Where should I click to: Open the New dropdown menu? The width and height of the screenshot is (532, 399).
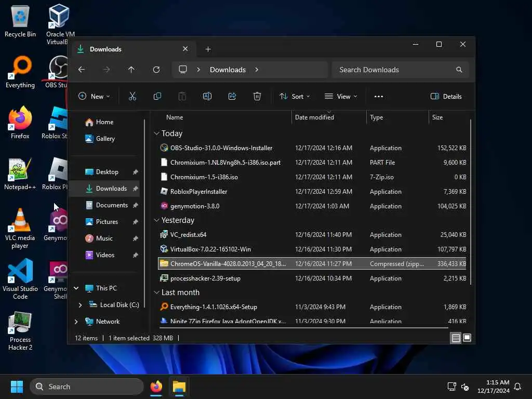(94, 96)
